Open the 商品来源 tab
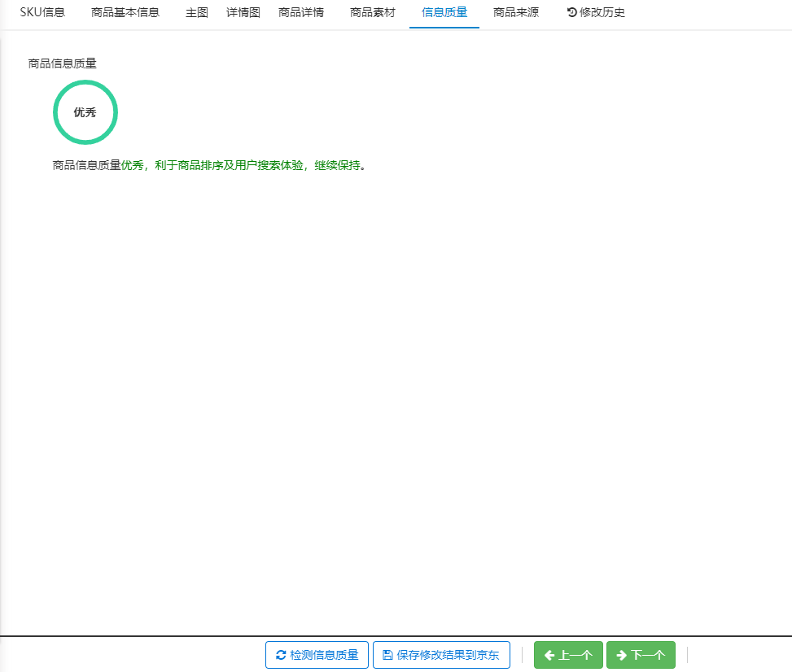This screenshot has width=792, height=672. pyautogui.click(x=516, y=13)
